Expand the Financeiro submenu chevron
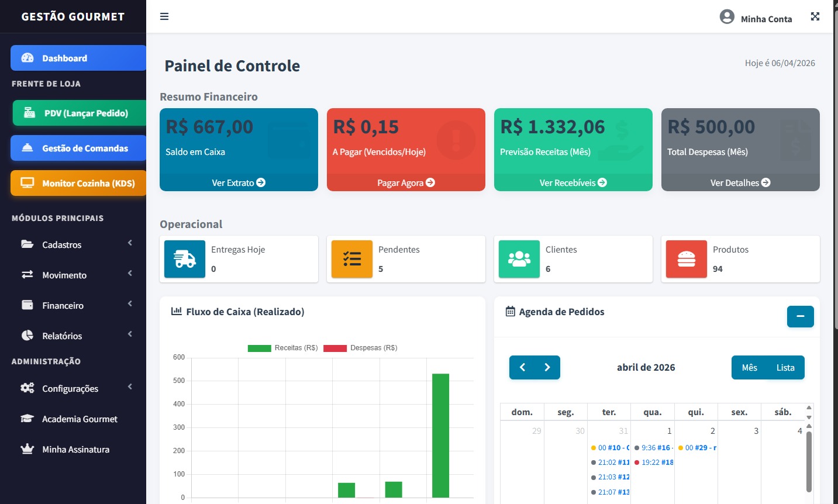This screenshot has height=504, width=838. point(130,303)
